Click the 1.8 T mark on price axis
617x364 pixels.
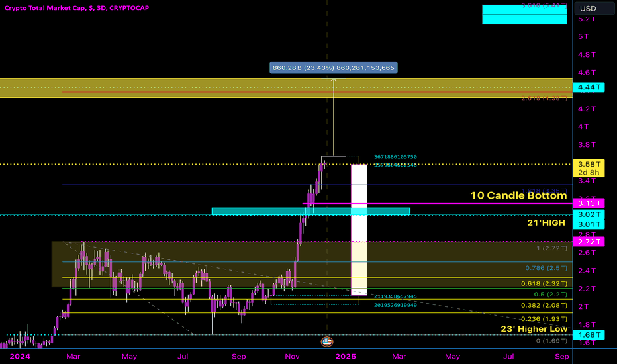(587, 325)
